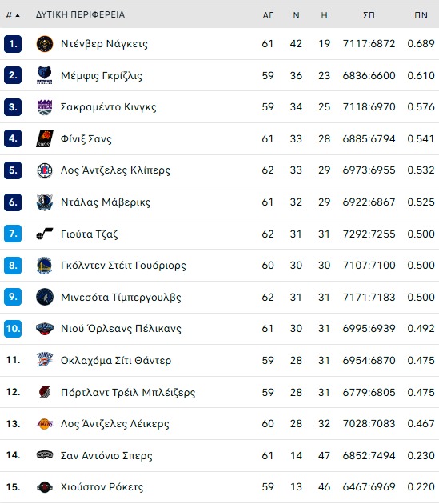Open the Γιούτα Τζαζ team link

[90, 234]
